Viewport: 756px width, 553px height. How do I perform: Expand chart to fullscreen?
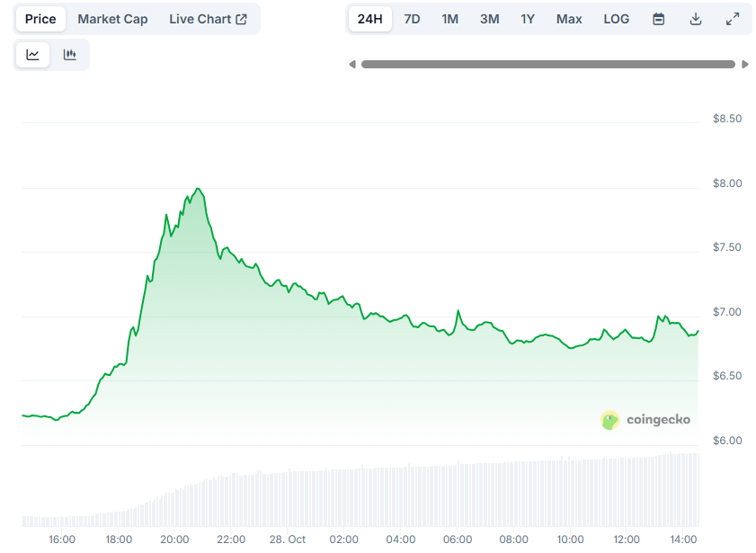(x=733, y=19)
